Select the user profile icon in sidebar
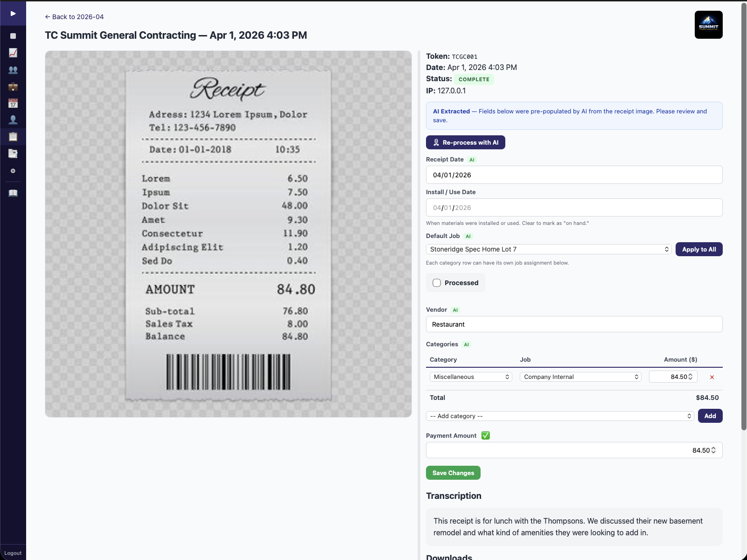 click(13, 120)
